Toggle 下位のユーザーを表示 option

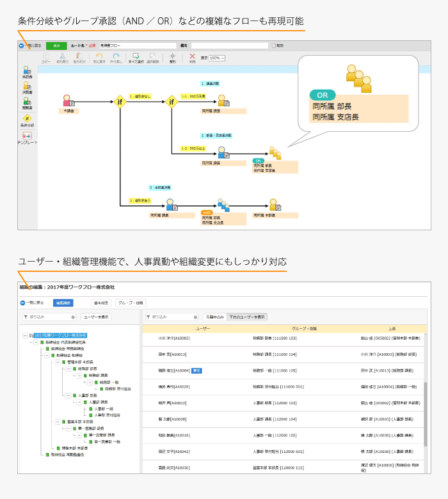247,317
